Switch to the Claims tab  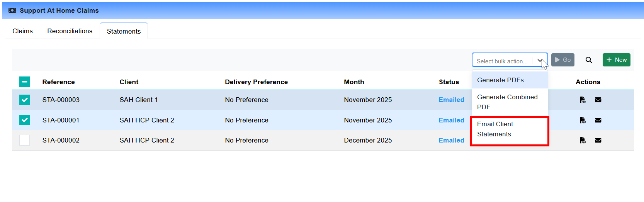[22, 31]
